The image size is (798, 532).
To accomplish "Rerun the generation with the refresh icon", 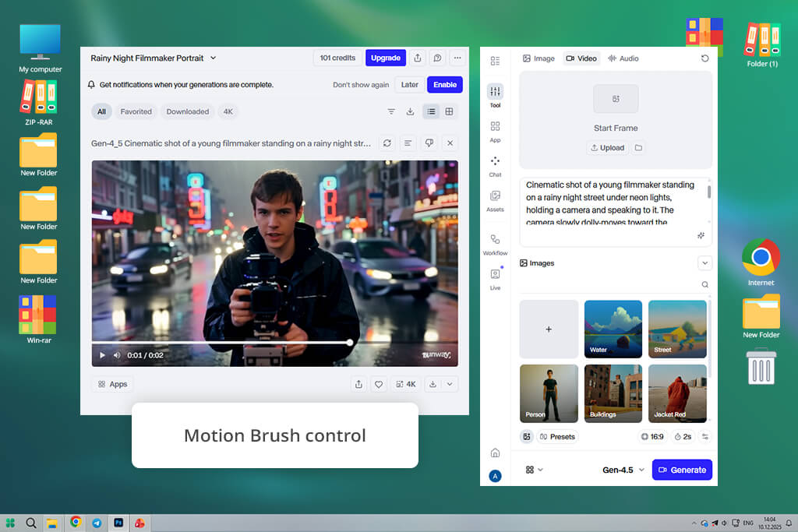I will pyautogui.click(x=387, y=143).
